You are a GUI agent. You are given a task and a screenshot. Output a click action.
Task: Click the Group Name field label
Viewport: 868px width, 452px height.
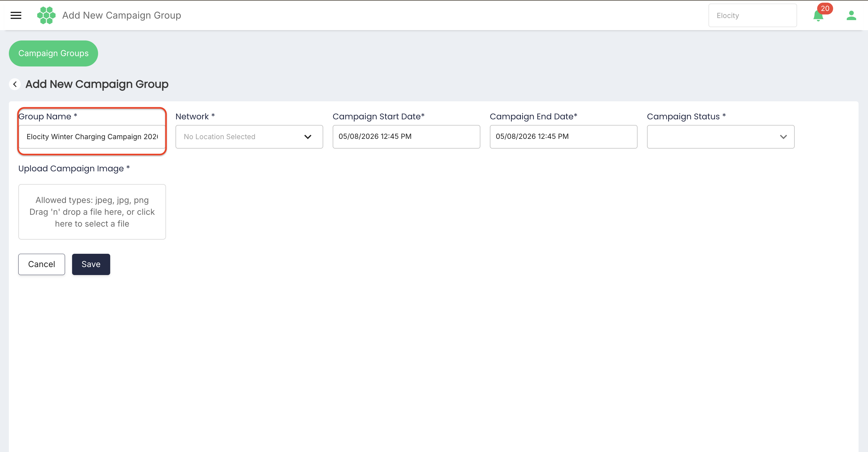(x=48, y=116)
